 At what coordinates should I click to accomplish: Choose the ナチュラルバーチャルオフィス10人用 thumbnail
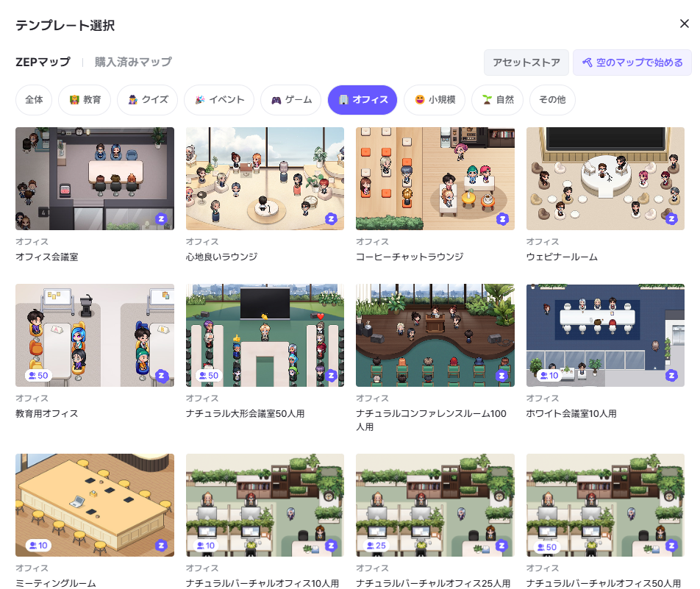(265, 505)
